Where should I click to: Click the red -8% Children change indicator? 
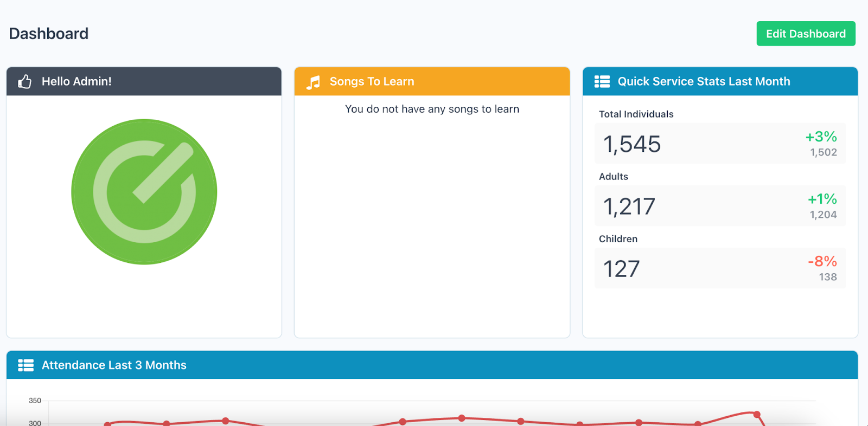click(x=822, y=261)
